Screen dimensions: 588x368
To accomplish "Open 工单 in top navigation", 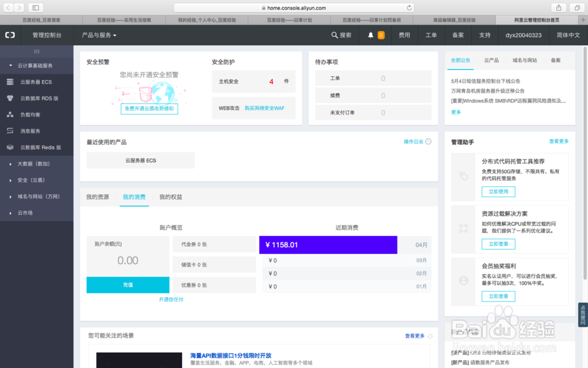I will (431, 35).
